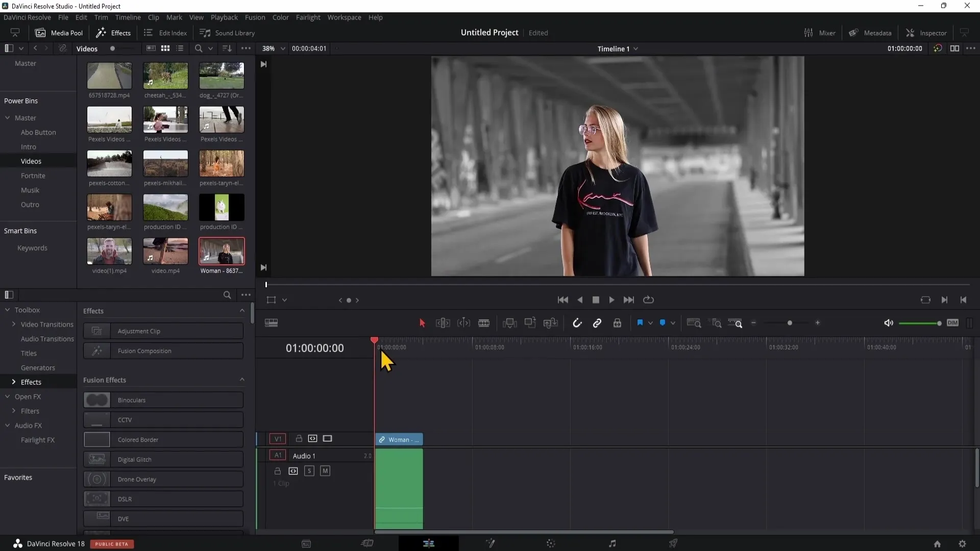Collapse the Open FX tree section

click(x=7, y=396)
